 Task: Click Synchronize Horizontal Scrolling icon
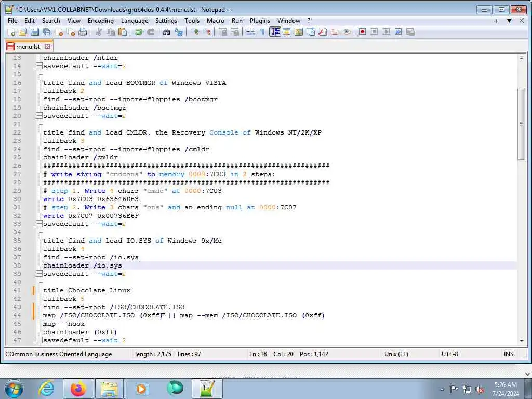(235, 32)
